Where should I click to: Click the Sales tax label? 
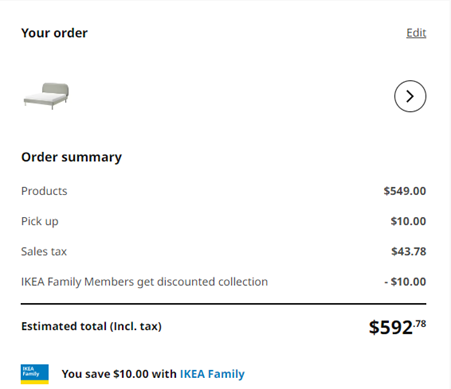(x=44, y=251)
